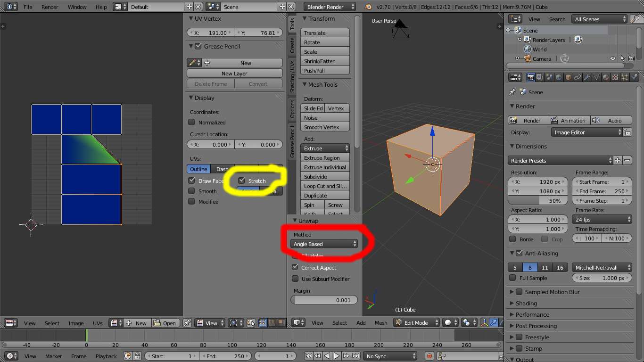Open the Texture properties checker icon

point(616,77)
